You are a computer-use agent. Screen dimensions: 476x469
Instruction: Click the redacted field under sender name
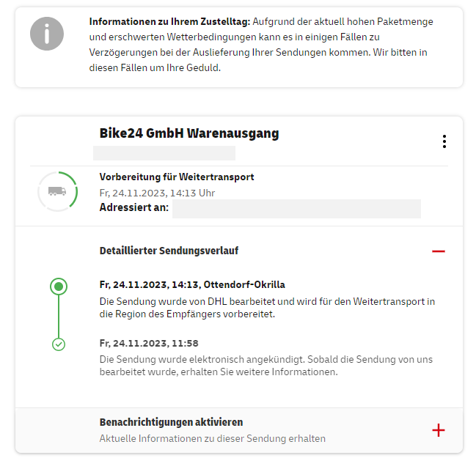tap(164, 152)
